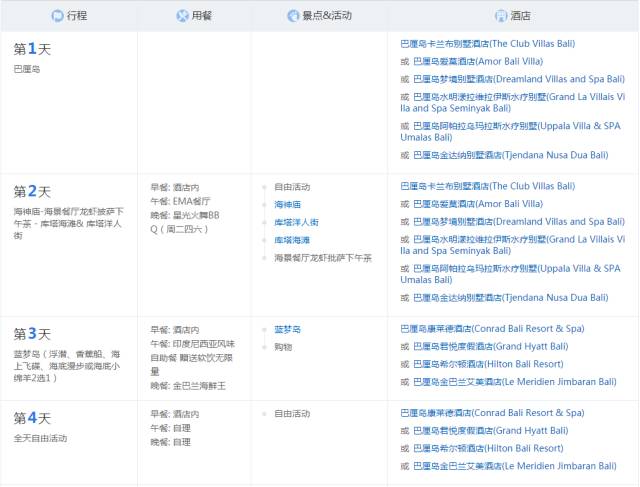Open the 蓝梦岛 attraction link
The image size is (640, 487).
[288, 329]
